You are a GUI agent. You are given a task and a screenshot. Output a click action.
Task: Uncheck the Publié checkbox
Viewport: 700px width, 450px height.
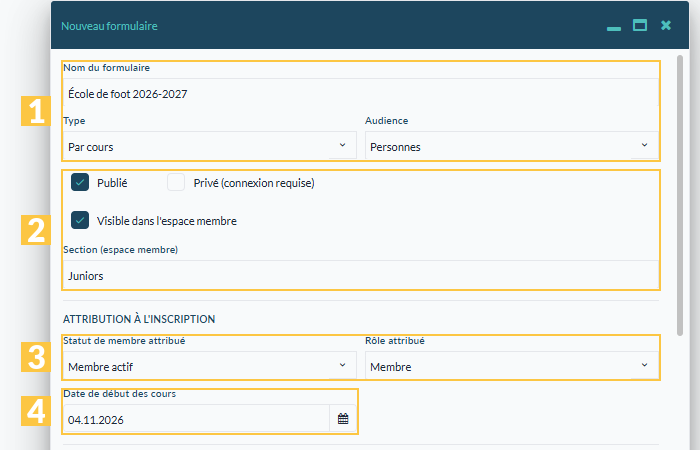click(80, 182)
